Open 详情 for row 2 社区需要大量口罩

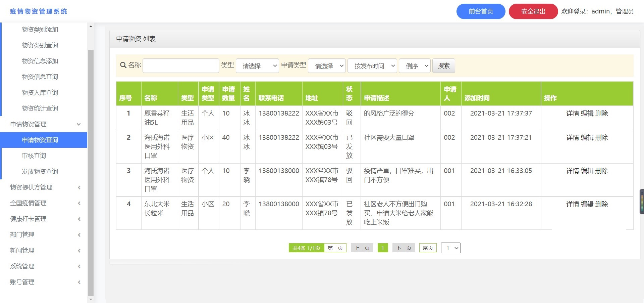pos(573,138)
